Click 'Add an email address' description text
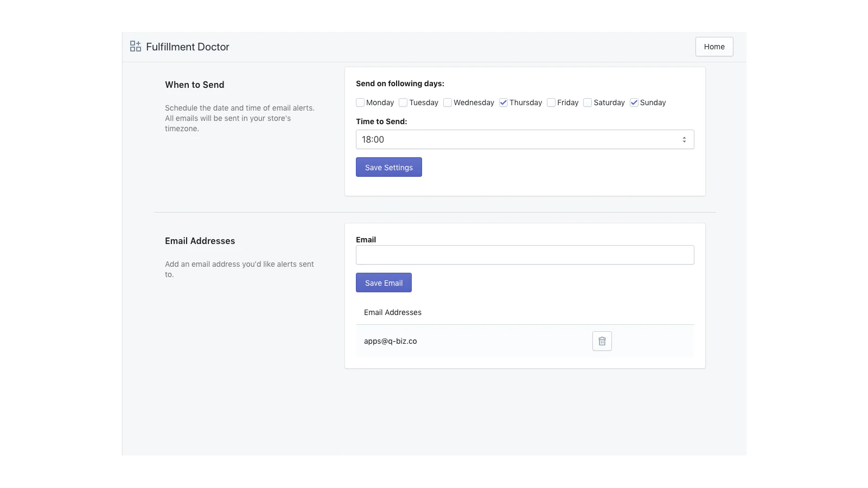The image size is (868, 488). coord(239,269)
